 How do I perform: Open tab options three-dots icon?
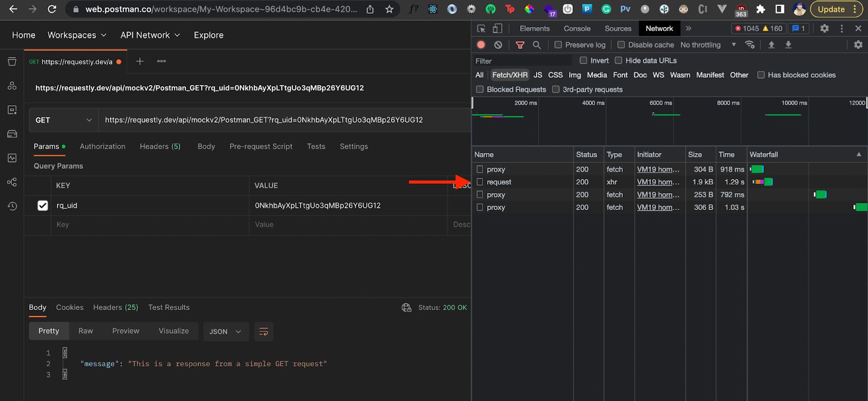161,61
